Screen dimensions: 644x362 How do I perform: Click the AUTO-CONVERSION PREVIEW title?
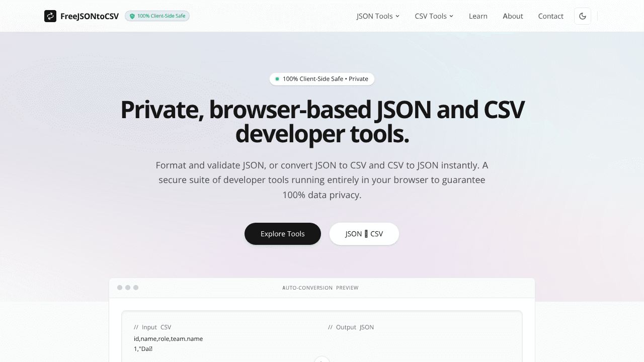(320, 288)
